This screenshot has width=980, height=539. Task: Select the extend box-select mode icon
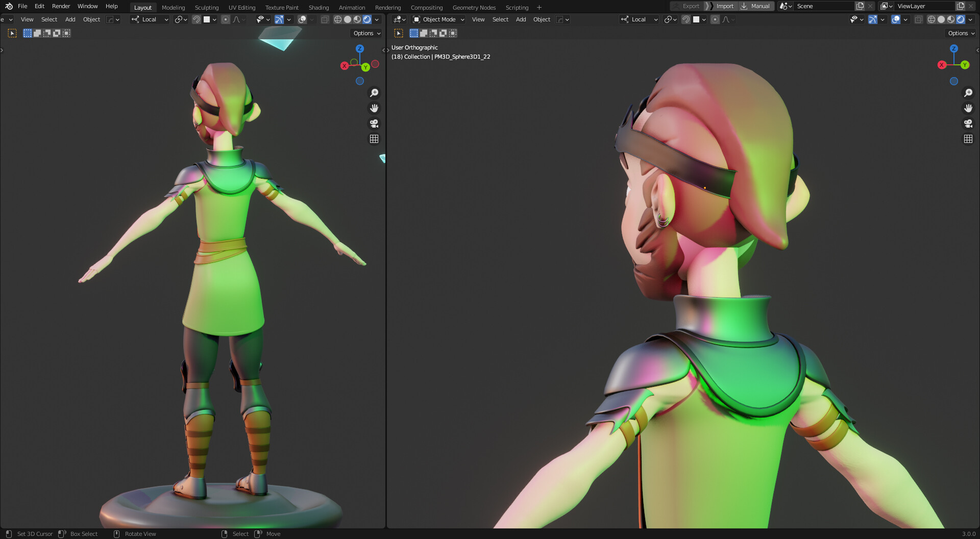(37, 33)
